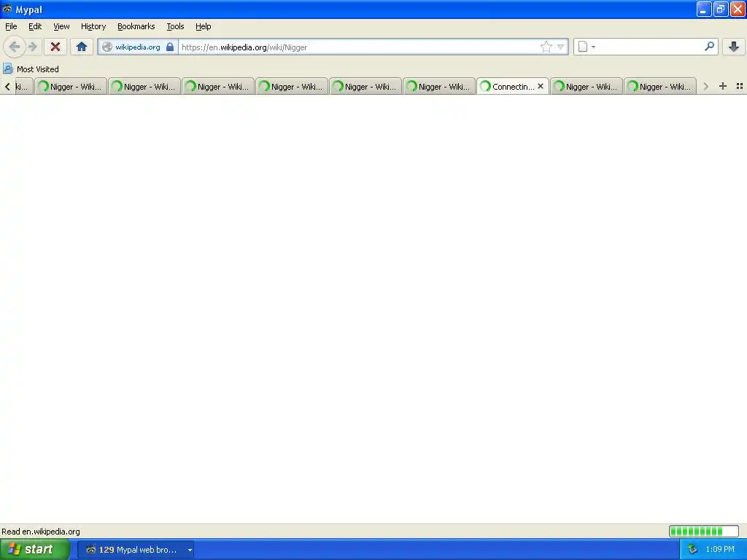
Task: Show the list all tabs grid button
Action: coord(740,86)
